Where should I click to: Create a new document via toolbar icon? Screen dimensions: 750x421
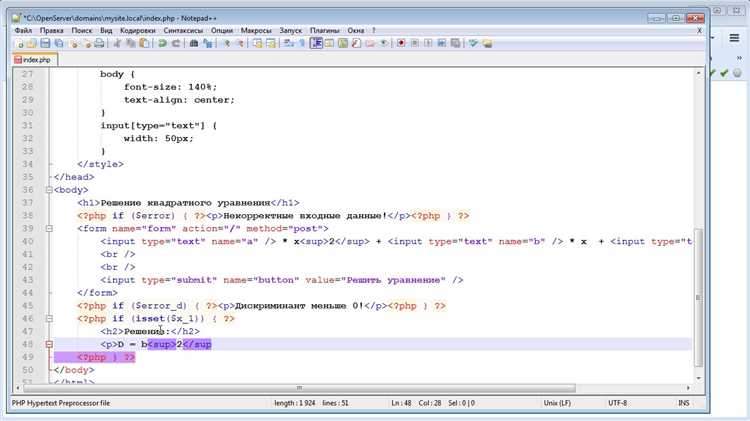tap(20, 44)
